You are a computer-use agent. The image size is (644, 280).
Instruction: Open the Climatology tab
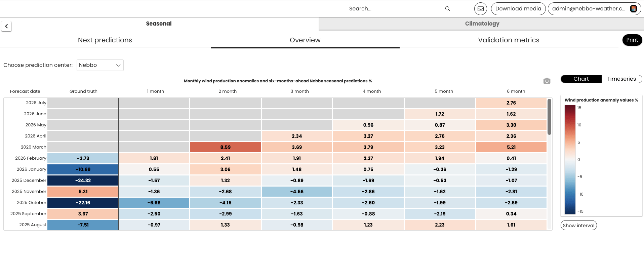coord(482,24)
